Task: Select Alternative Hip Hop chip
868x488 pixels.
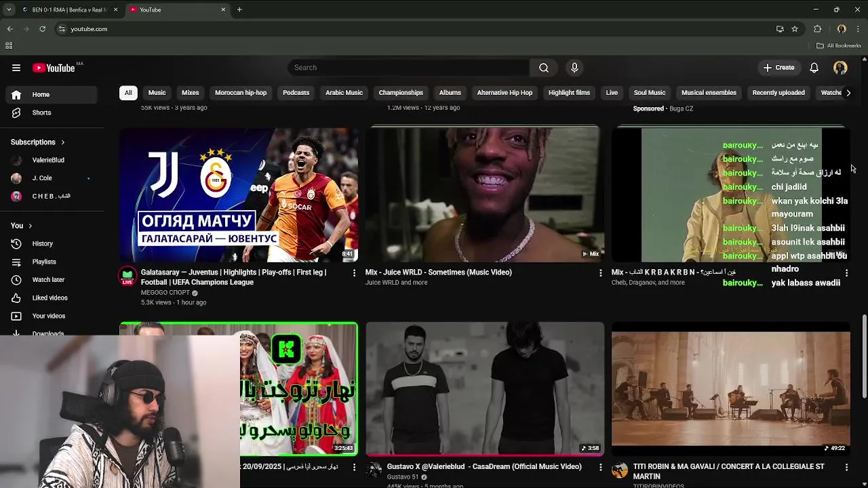Action: [505, 93]
